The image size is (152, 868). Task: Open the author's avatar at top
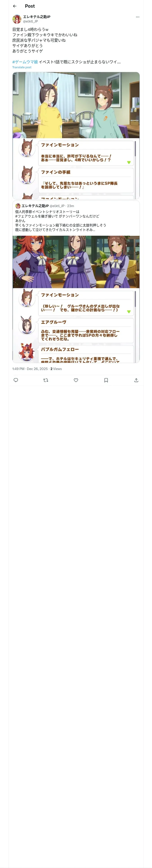click(17, 19)
